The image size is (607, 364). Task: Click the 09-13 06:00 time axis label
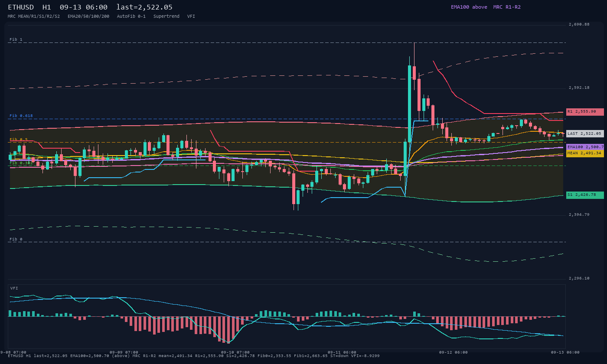tap(565, 352)
